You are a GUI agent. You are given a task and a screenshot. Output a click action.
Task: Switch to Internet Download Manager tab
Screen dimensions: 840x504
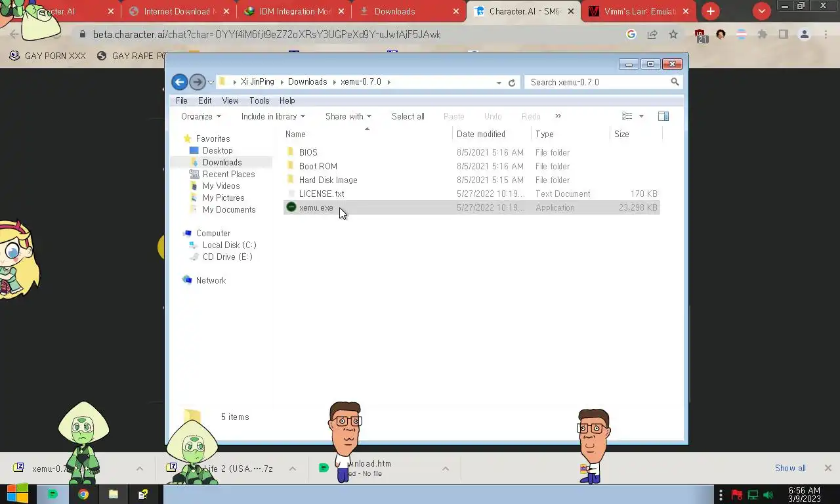point(180,11)
